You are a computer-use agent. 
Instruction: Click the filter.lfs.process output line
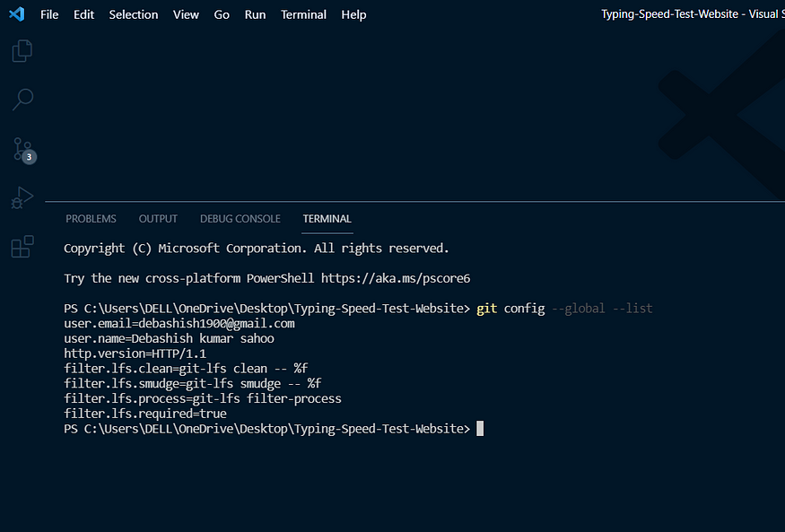click(203, 398)
